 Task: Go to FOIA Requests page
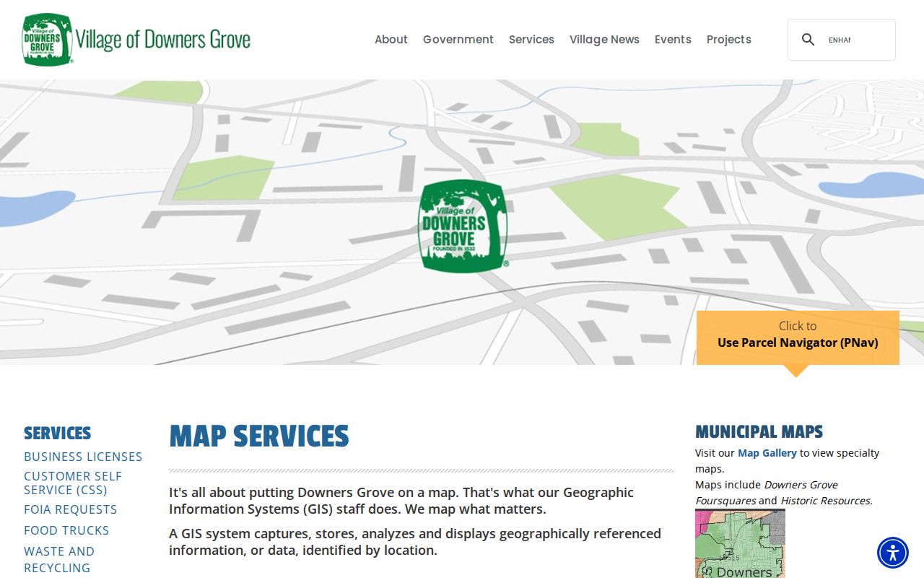71,509
